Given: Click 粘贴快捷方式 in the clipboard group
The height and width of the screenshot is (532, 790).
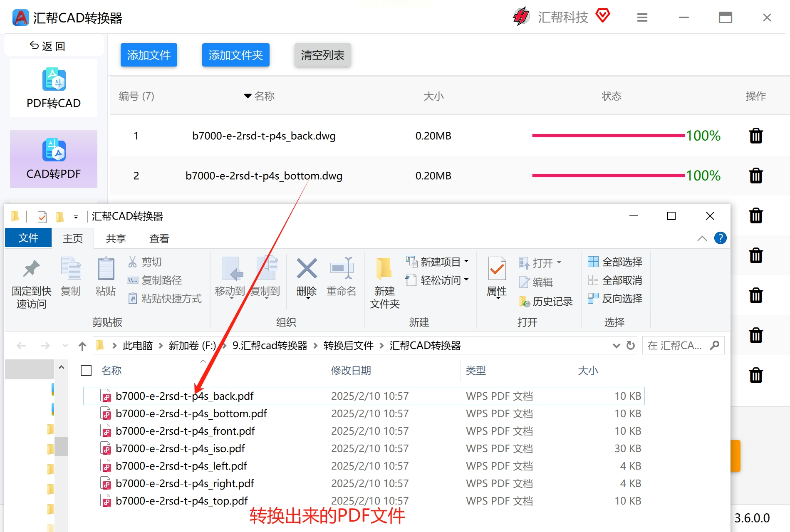Looking at the screenshot, I should (165, 299).
